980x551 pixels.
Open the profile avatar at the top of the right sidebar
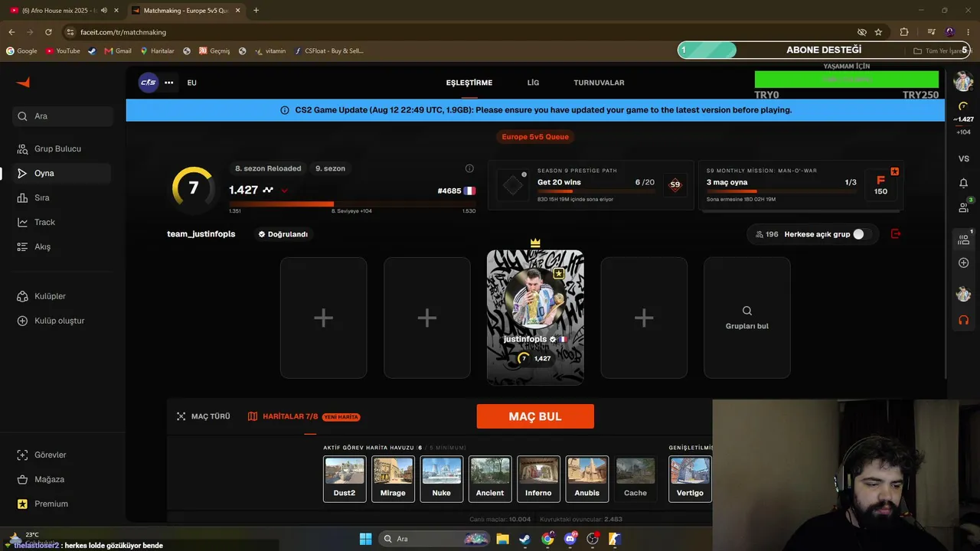pyautogui.click(x=963, y=81)
